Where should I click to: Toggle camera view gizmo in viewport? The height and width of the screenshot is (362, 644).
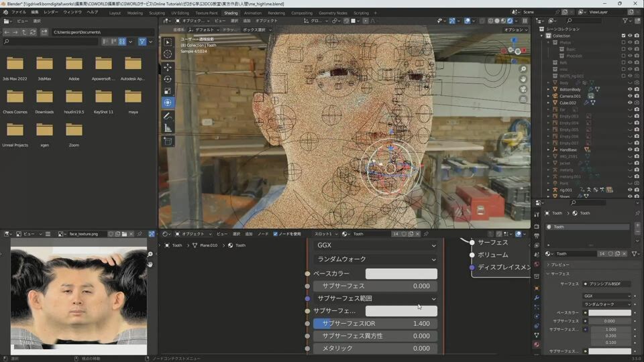tap(523, 89)
